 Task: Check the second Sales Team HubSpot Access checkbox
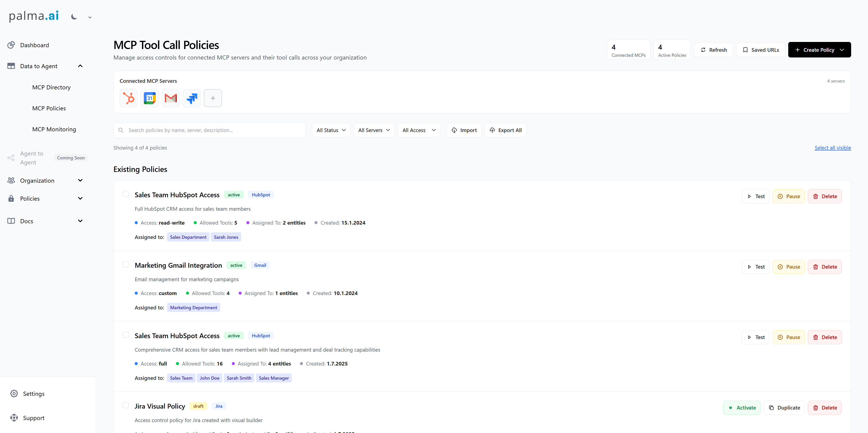[126, 334]
